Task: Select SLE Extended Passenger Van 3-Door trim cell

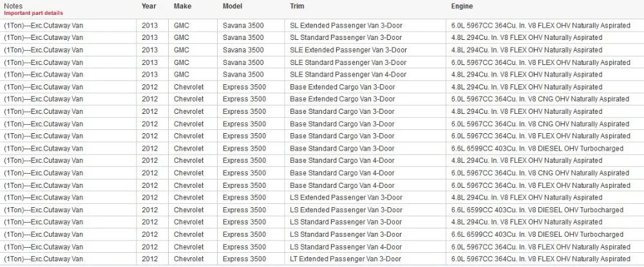Action: 366,50
